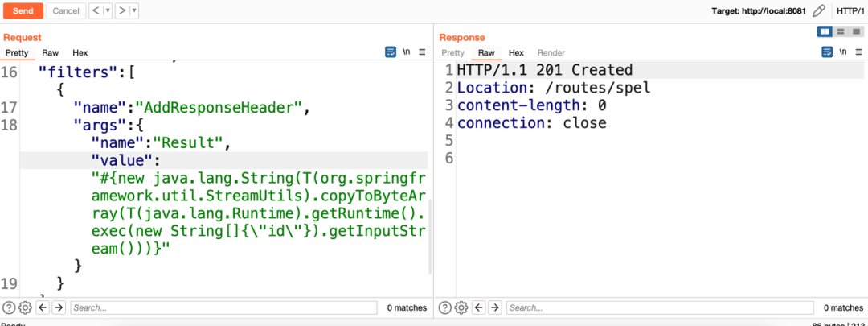Click the Target: http://local:8081 label

(759, 10)
